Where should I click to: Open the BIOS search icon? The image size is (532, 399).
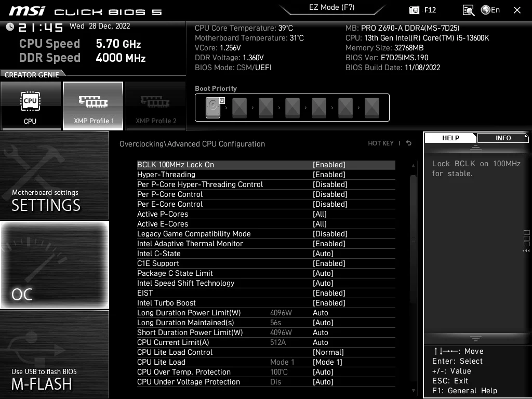(x=469, y=10)
